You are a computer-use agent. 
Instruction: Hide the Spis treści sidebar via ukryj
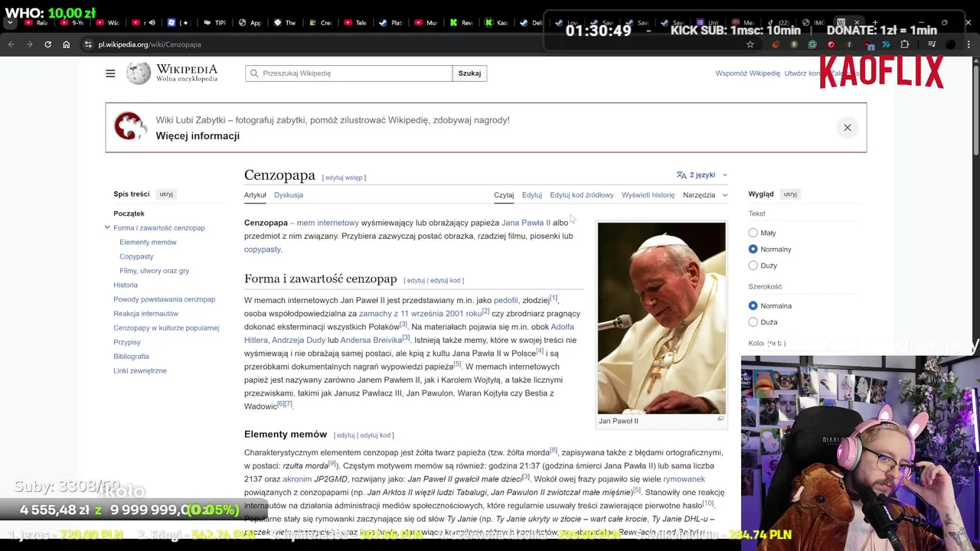pos(166,194)
